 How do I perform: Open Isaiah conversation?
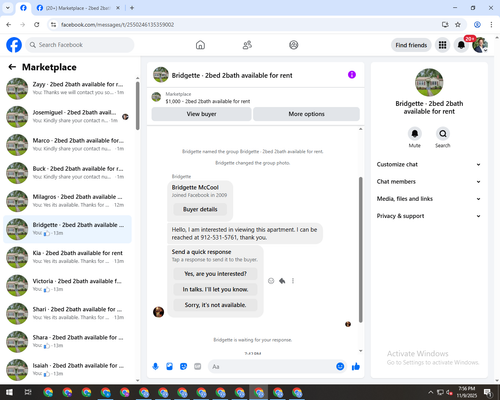68,370
